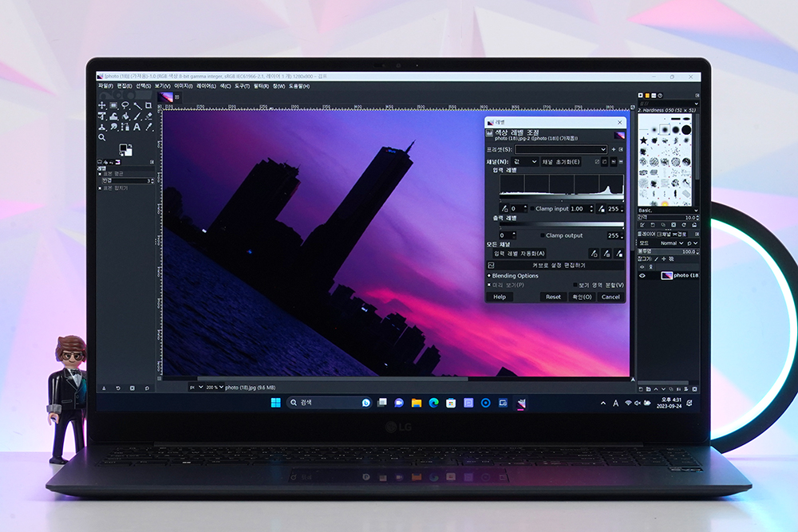Select the Free Select lasso tool
The width and height of the screenshot is (798, 532).
click(125, 105)
